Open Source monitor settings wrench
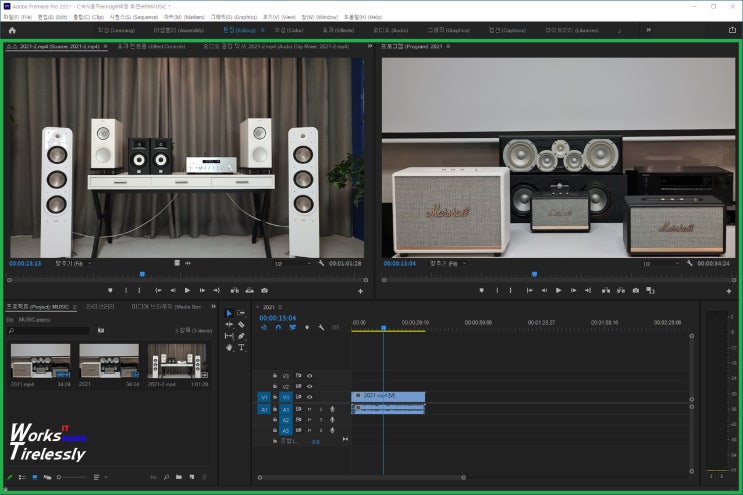This screenshot has width=743, height=495. (321, 263)
